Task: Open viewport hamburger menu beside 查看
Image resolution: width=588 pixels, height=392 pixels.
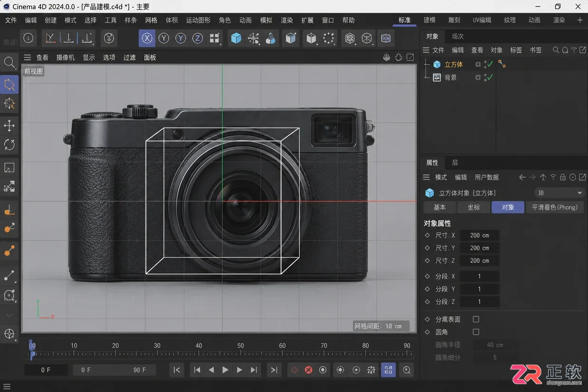Action: point(28,57)
